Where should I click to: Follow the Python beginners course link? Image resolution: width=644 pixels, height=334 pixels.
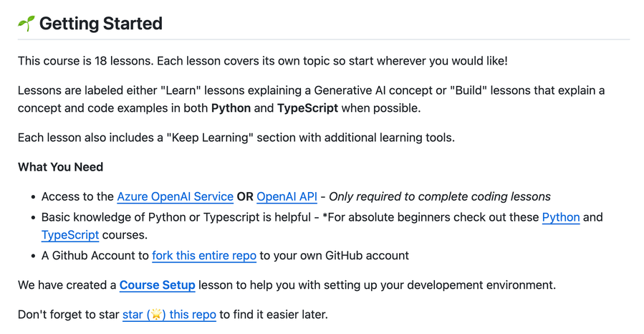coord(560,217)
